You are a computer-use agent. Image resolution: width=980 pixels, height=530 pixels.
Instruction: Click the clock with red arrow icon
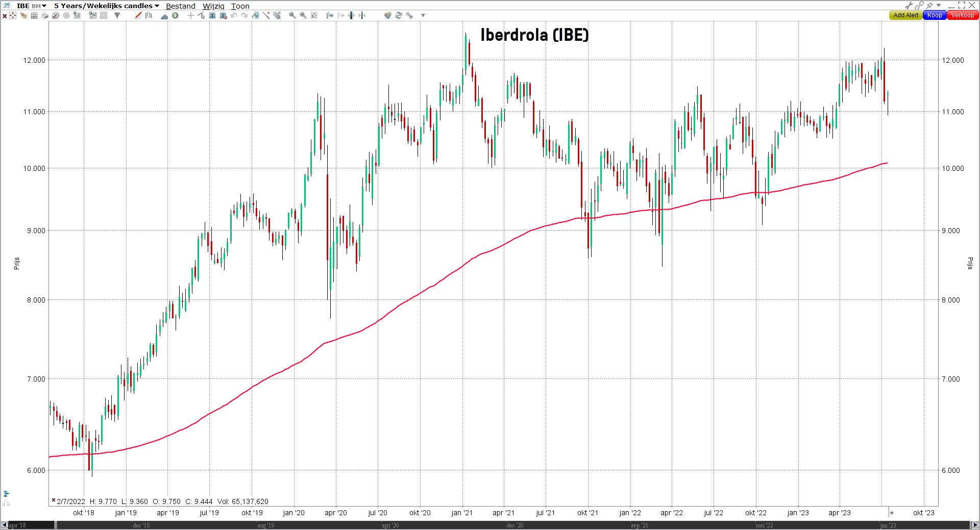(x=56, y=15)
